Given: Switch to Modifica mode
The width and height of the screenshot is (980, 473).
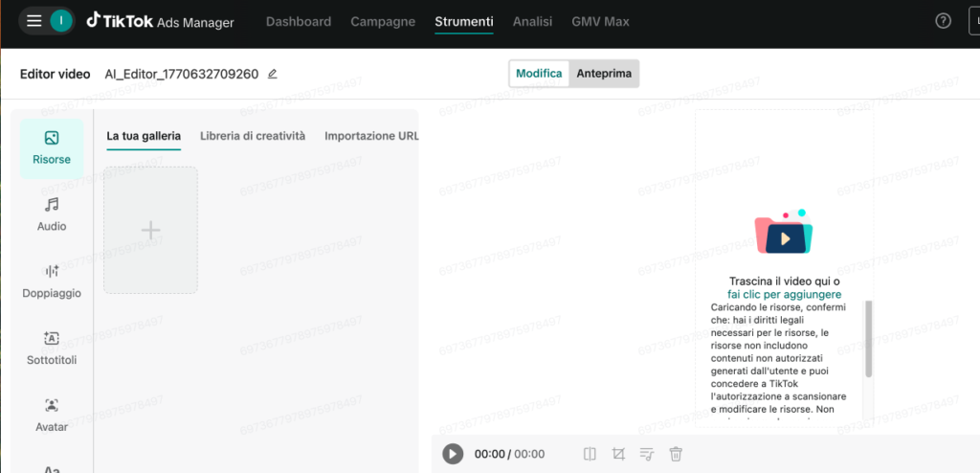Looking at the screenshot, I should [x=539, y=74].
